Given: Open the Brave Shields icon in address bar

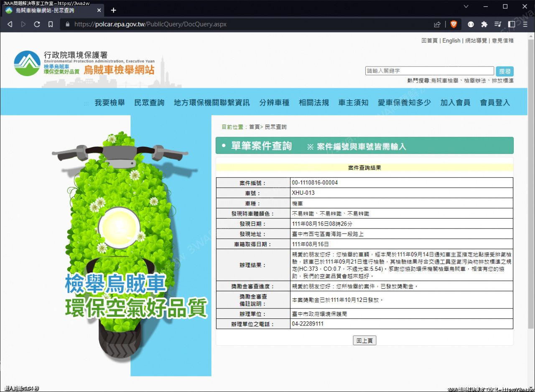Looking at the screenshot, I should pyautogui.click(x=453, y=24).
